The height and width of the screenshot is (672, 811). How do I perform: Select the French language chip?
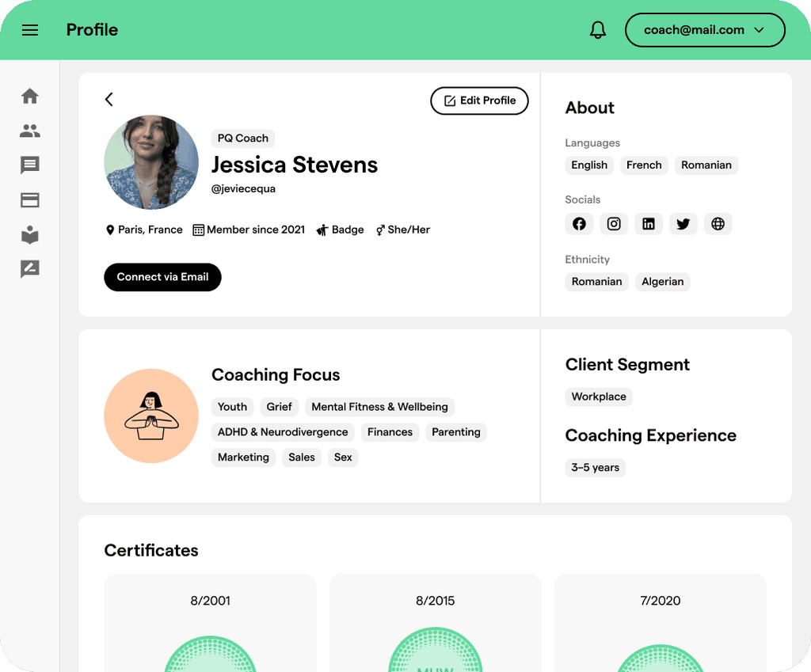tap(644, 165)
